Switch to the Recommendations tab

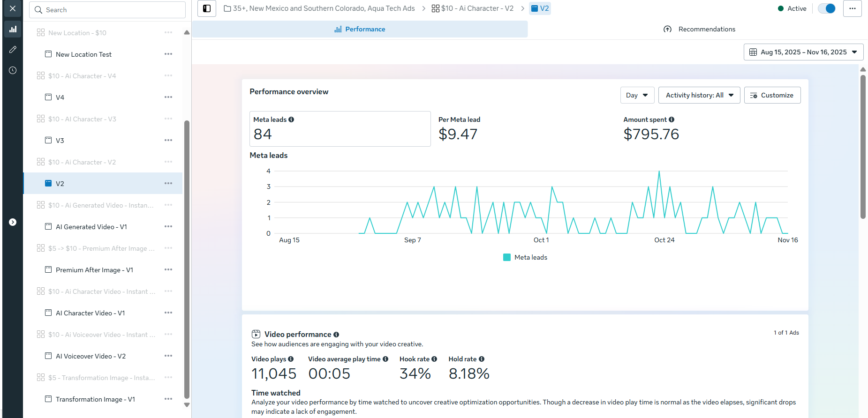pos(700,29)
